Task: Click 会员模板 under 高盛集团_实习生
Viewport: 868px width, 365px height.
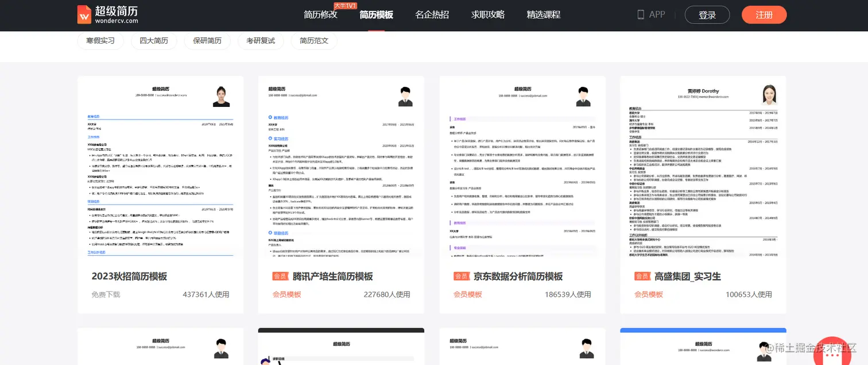Action: [649, 294]
